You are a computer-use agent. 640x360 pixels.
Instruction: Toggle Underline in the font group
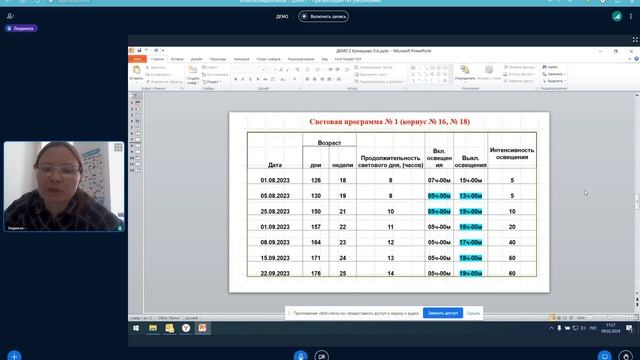coord(250,79)
